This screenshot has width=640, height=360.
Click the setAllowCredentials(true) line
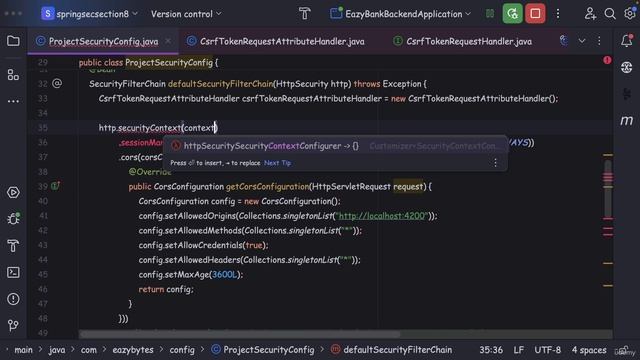[203, 245]
